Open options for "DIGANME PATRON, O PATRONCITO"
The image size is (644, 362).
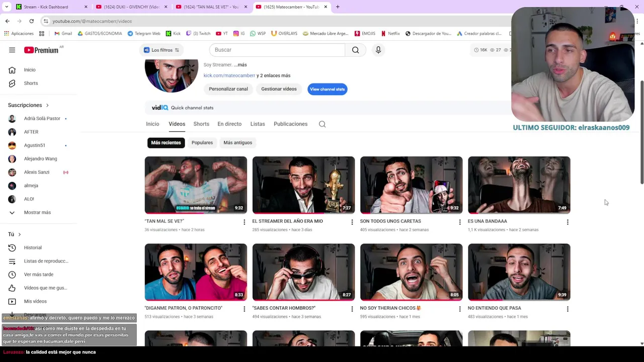[245, 309]
